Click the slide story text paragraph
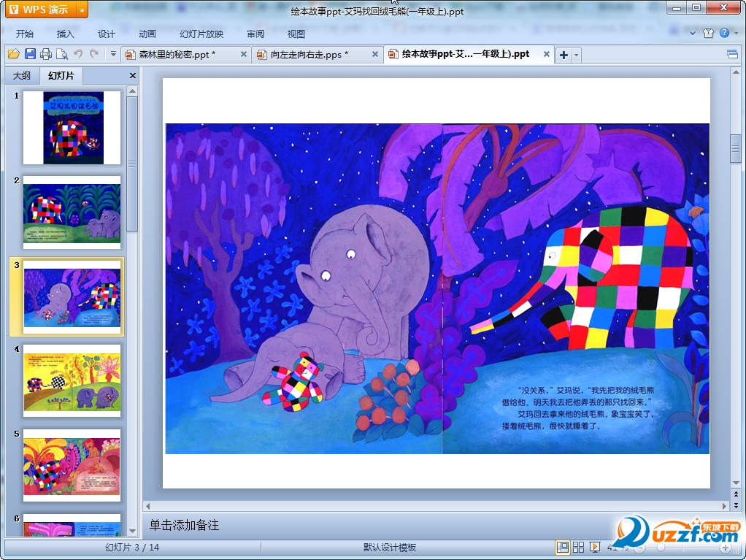This screenshot has width=746, height=560. tap(580, 407)
